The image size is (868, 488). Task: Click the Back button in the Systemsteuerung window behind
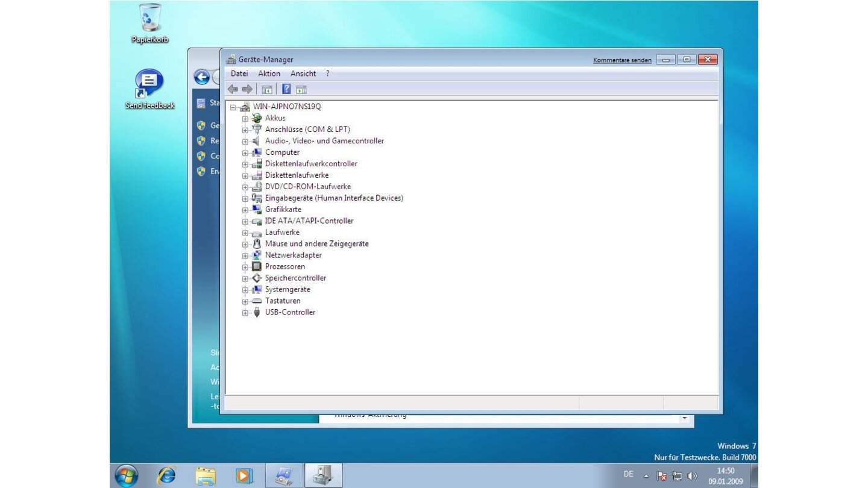[202, 77]
